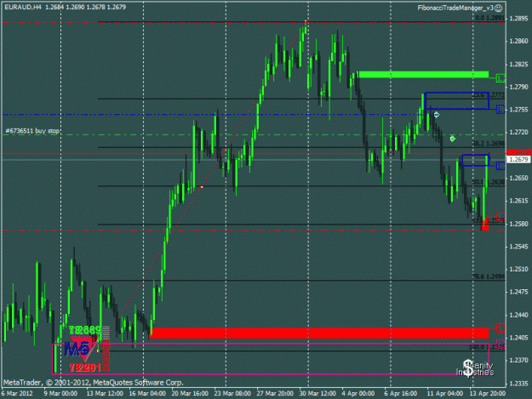Select the blue price tag near 1.2755

[x=501, y=109]
